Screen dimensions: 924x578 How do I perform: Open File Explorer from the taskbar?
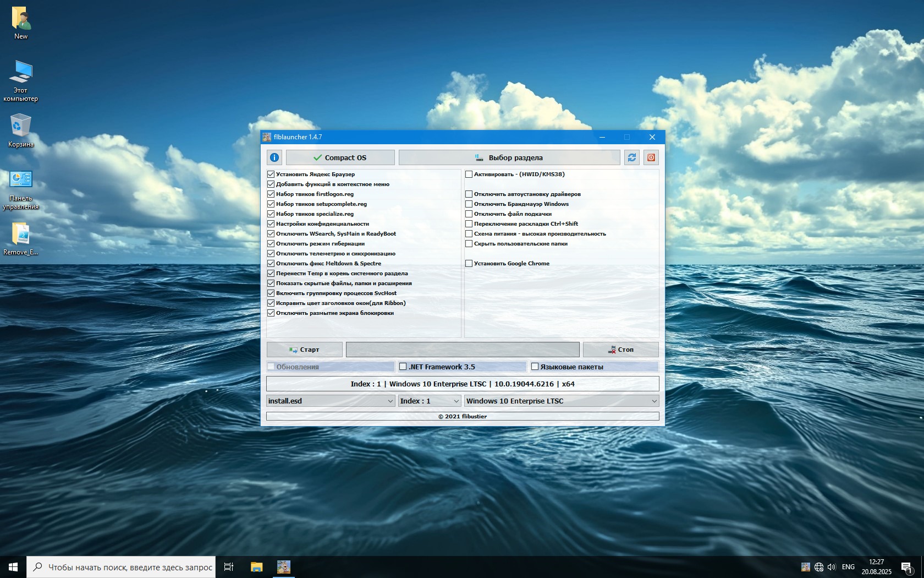pyautogui.click(x=256, y=566)
